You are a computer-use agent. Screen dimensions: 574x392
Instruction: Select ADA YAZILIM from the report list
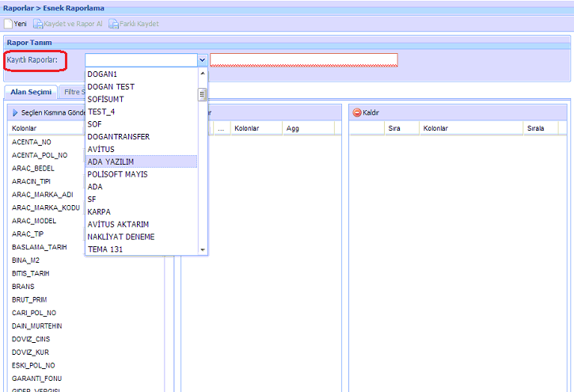pos(111,162)
